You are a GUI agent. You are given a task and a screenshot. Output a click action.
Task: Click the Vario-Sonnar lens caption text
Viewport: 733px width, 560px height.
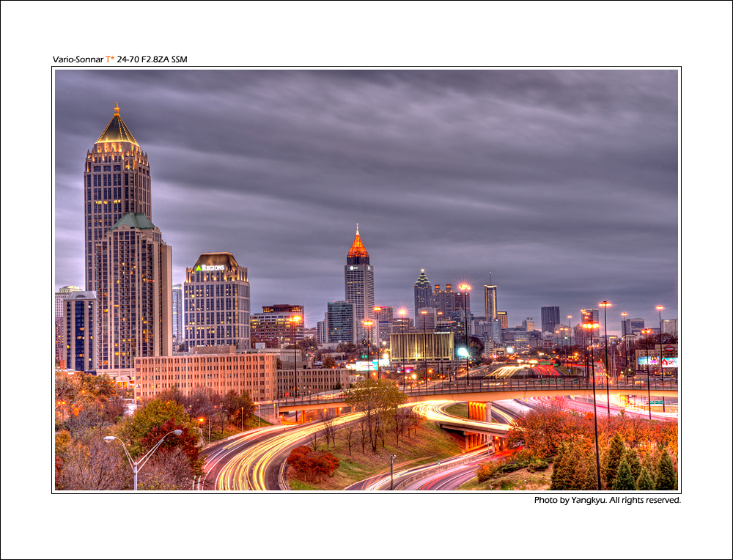click(x=119, y=59)
